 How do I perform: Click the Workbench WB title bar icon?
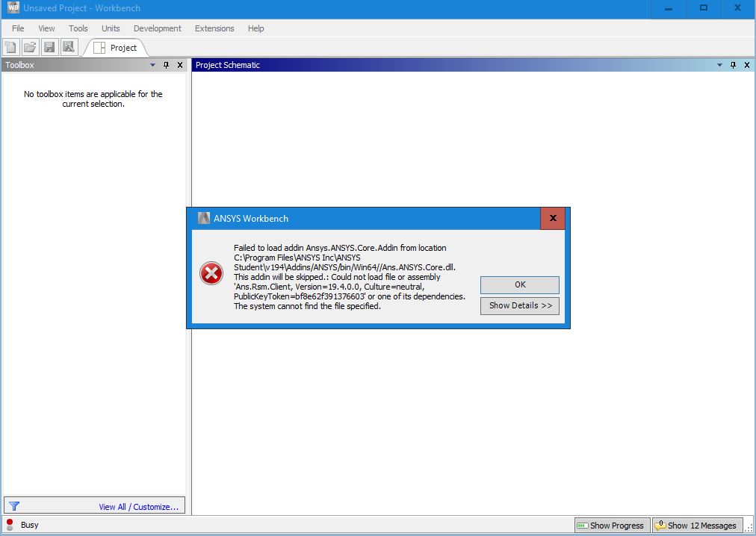tap(13, 7)
